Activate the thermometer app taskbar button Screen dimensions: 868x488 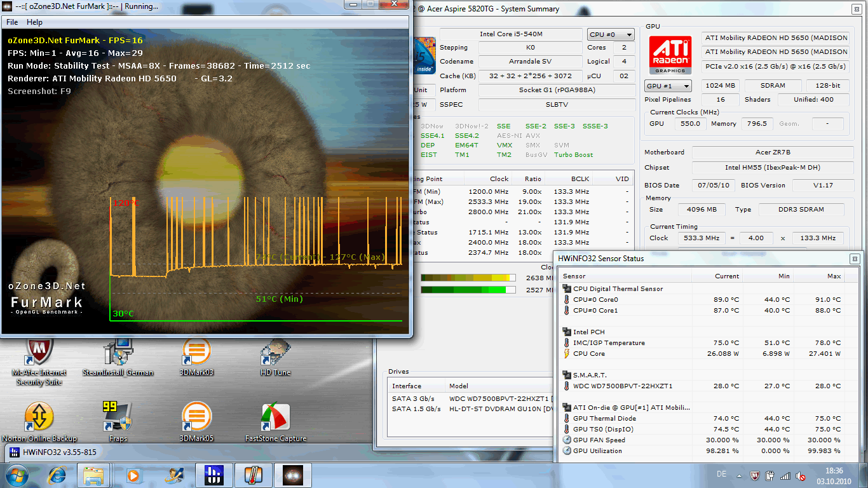point(252,475)
